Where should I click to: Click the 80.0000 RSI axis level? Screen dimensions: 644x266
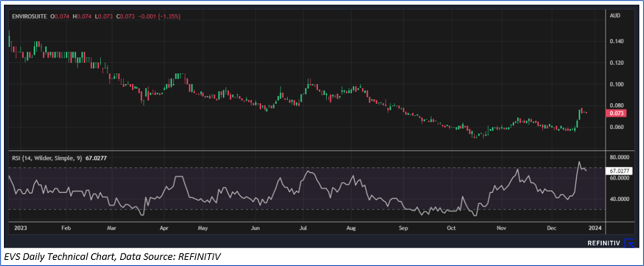[x=619, y=157]
